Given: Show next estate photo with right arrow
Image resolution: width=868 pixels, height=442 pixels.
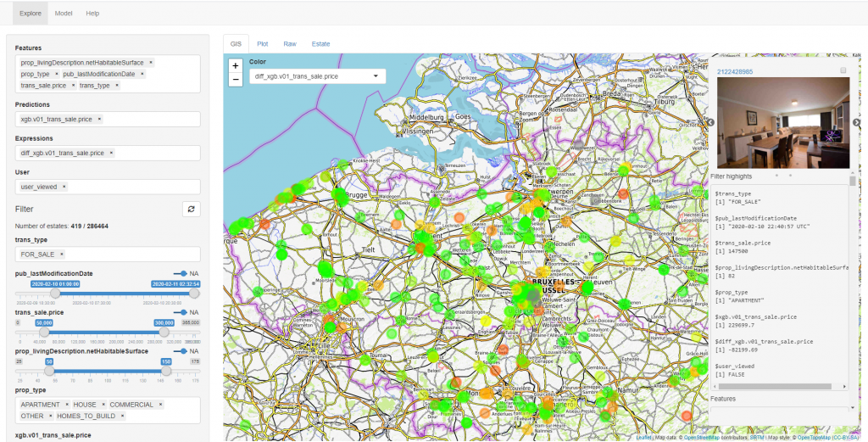Looking at the screenshot, I should pos(856,122).
